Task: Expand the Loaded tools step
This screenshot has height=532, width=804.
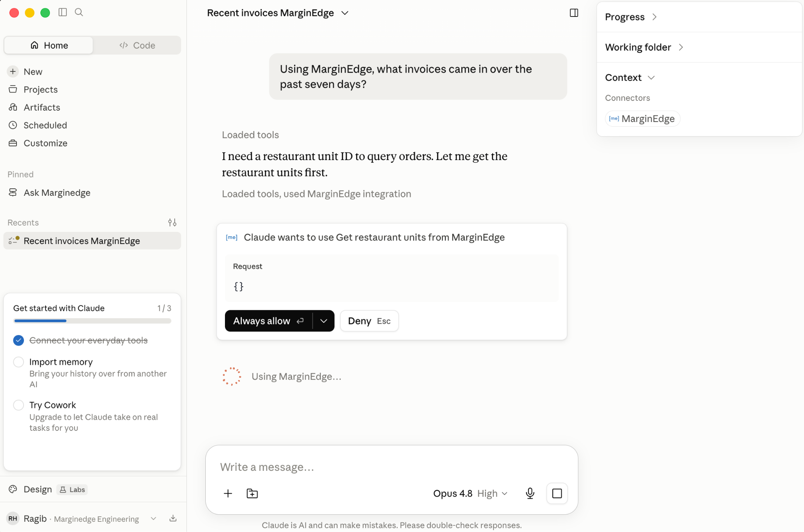Action: [250, 135]
